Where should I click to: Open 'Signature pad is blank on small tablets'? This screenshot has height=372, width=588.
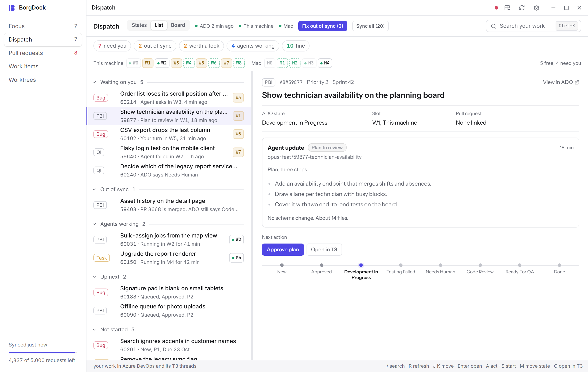coord(169,293)
